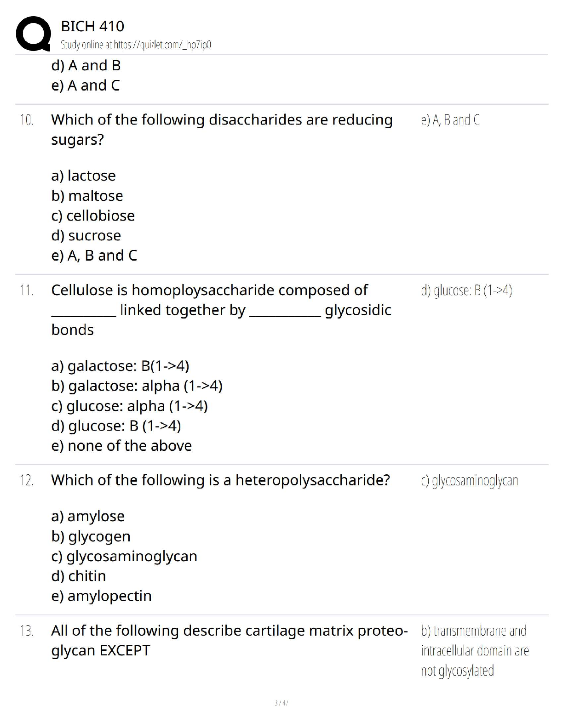
Task: Click answer c) glycosaminoglycan on right
Action: (x=469, y=481)
